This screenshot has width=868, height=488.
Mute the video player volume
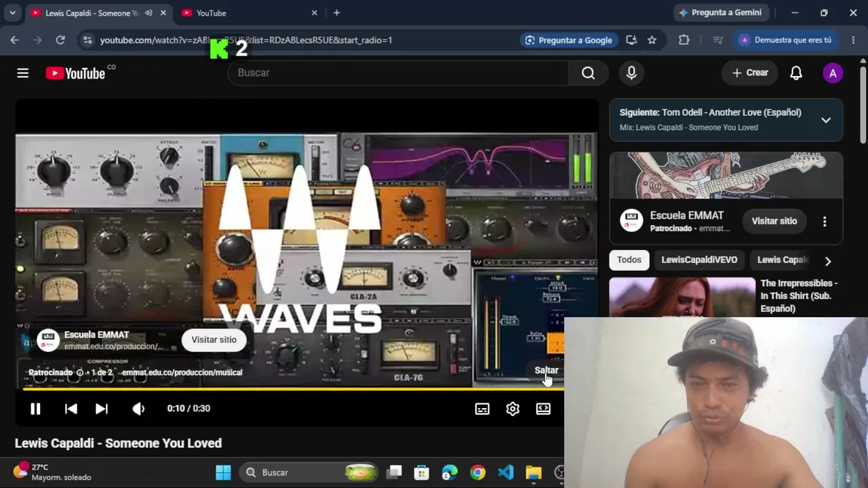[138, 409]
